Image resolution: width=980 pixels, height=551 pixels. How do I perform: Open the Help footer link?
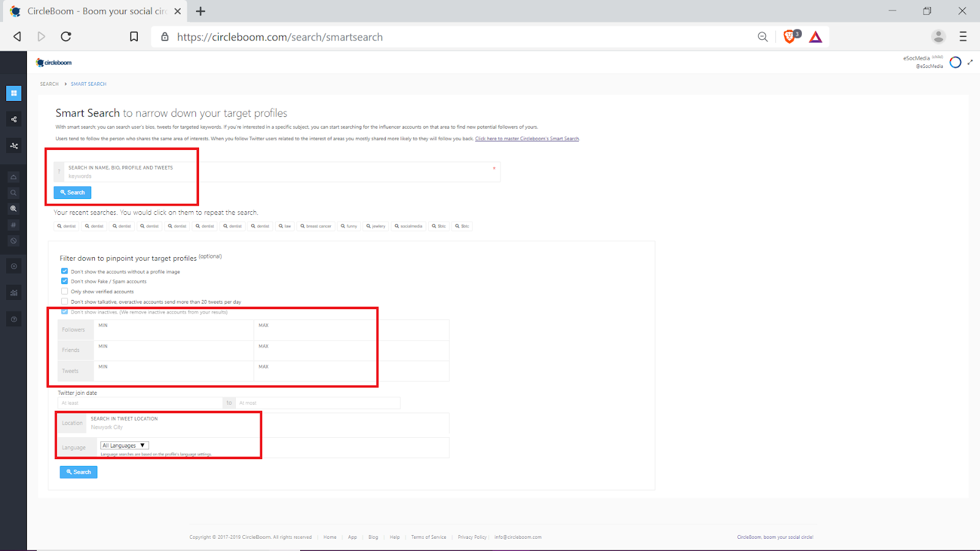pyautogui.click(x=394, y=537)
